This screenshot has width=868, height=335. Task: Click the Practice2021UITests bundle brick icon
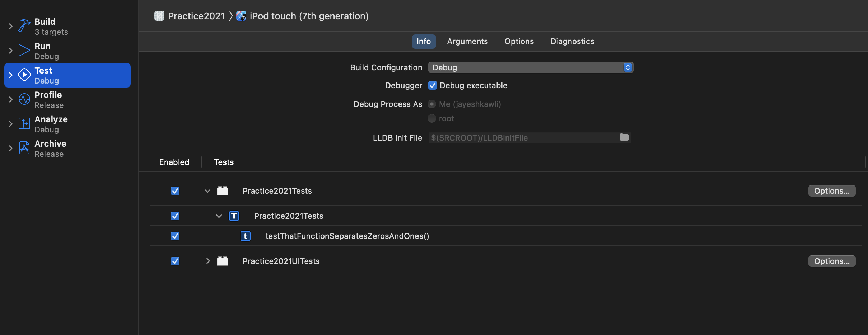point(223,261)
